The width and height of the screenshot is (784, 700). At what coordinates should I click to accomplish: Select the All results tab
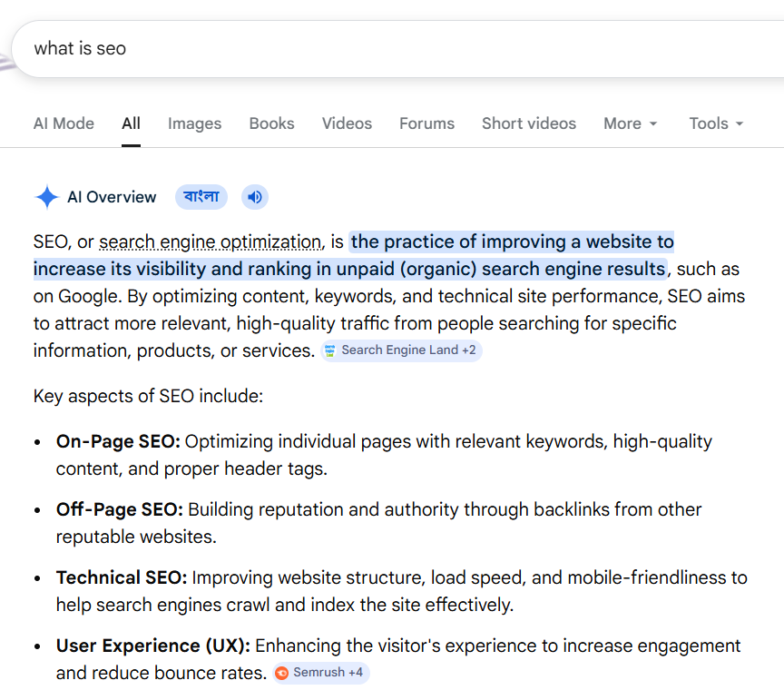(131, 123)
